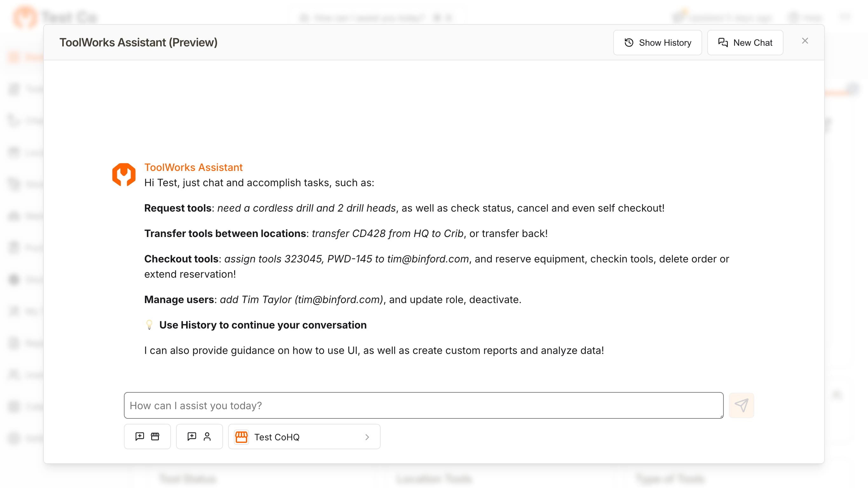The width and height of the screenshot is (868, 488).
Task: Start a New Chat session
Action: [745, 42]
